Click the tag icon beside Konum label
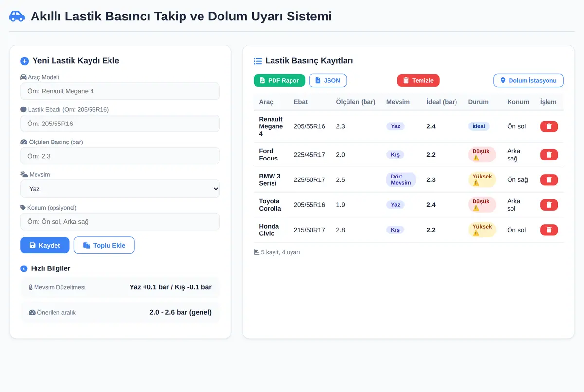Image resolution: width=584 pixels, height=392 pixels. [23, 207]
